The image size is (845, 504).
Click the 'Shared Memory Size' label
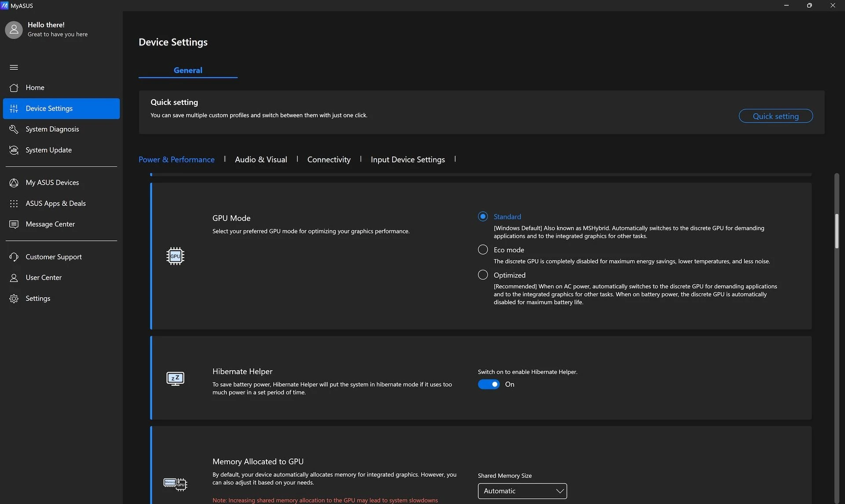504,475
